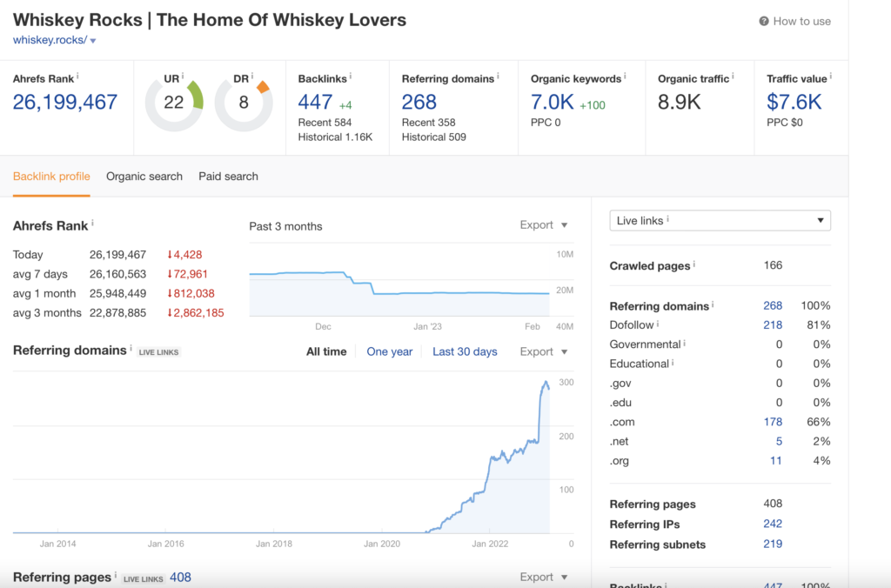
Task: Click the avg 7 days value 26,160,563
Action: click(117, 274)
